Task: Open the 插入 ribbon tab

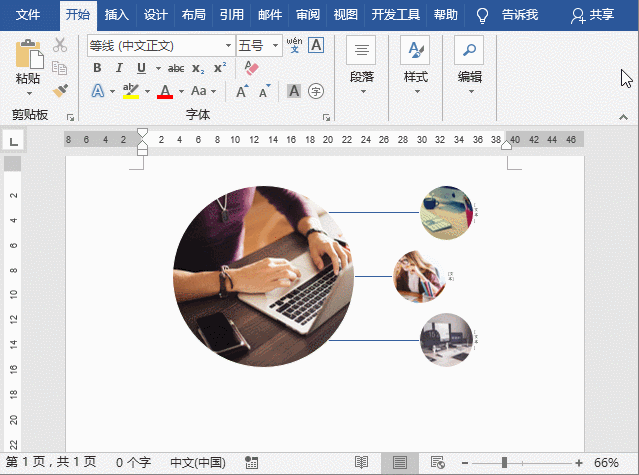Action: (117, 15)
